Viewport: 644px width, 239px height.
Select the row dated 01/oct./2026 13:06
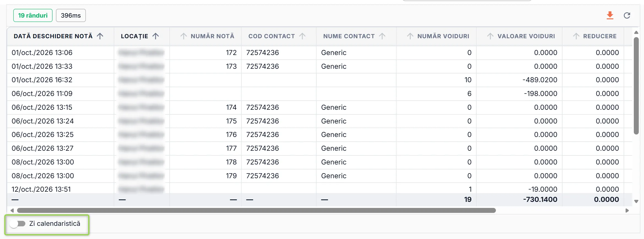319,53
